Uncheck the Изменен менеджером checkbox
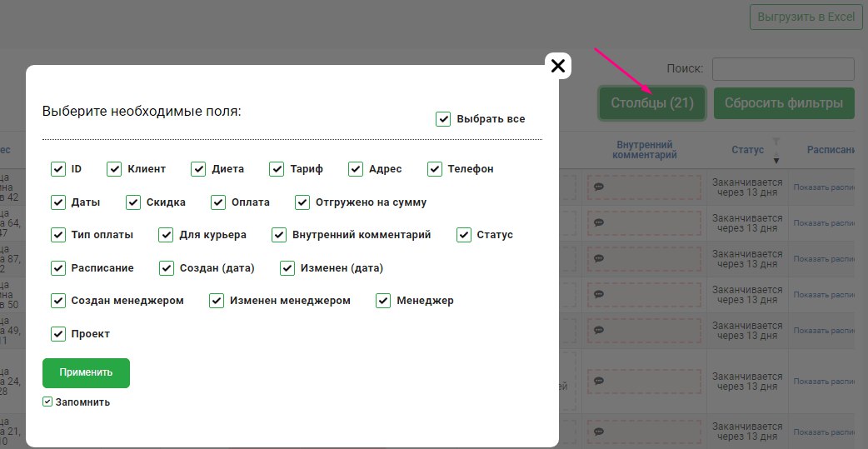 (x=217, y=301)
